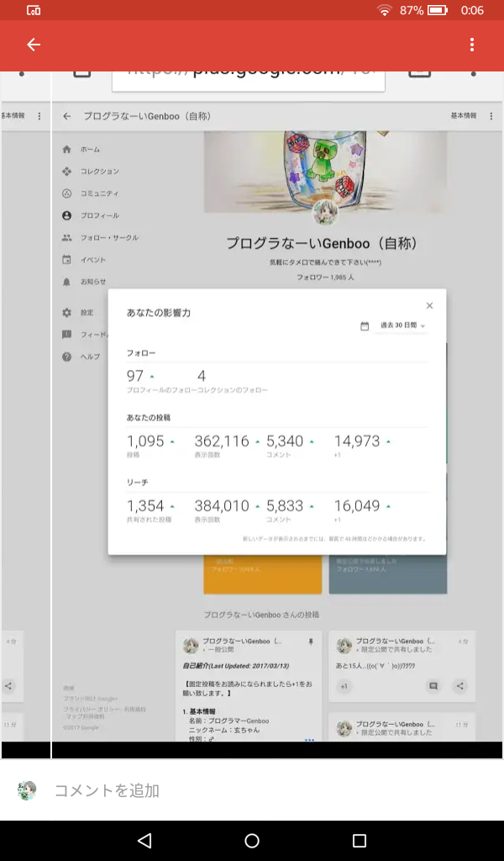
Task: Click the pin icon on 自己紹介 post
Action: click(x=311, y=642)
